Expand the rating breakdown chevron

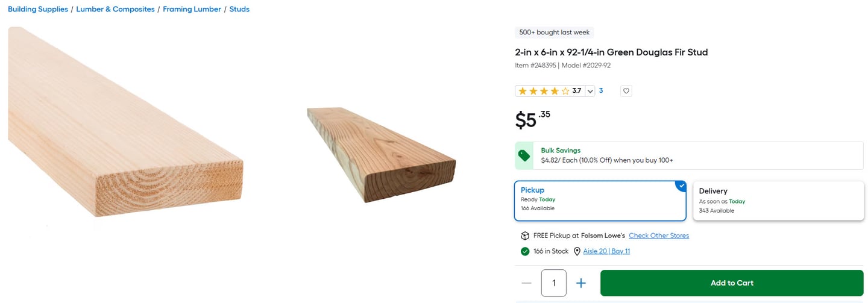click(590, 91)
